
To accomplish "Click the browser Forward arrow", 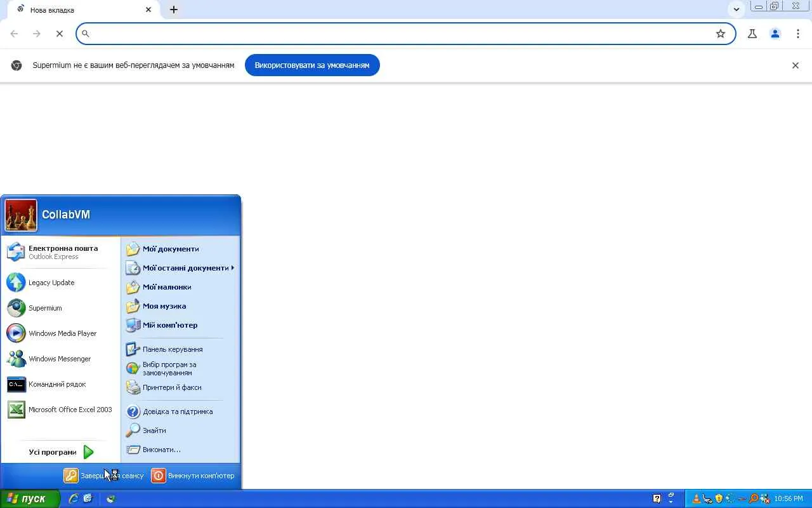I will [x=37, y=34].
